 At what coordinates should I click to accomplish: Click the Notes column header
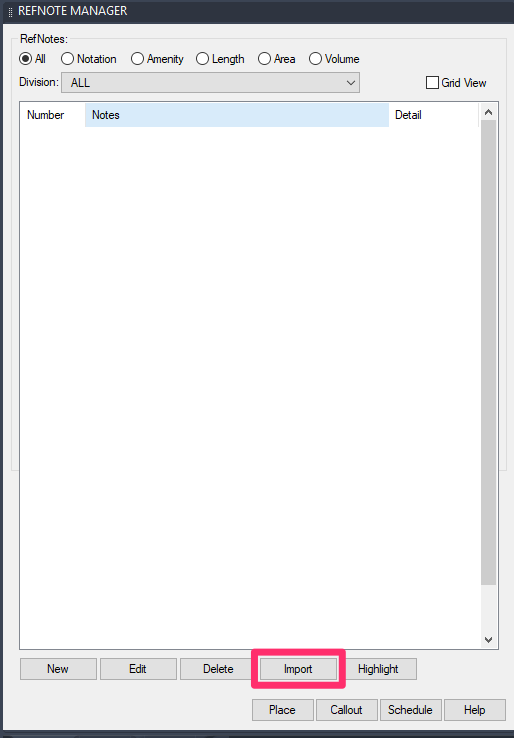click(237, 115)
